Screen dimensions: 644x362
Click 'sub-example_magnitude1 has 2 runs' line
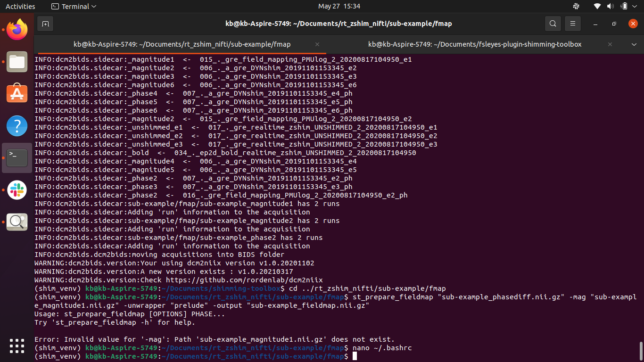187,204
